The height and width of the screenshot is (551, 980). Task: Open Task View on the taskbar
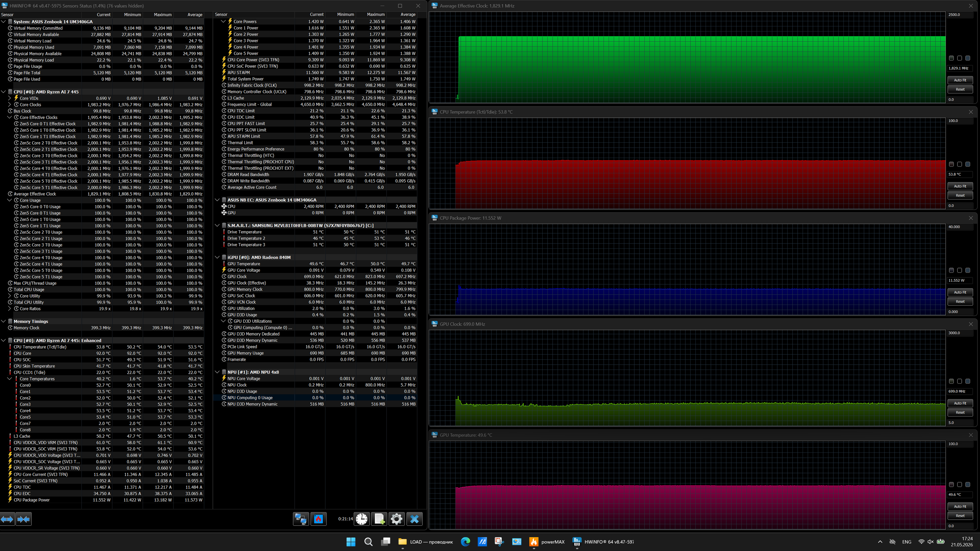point(386,542)
